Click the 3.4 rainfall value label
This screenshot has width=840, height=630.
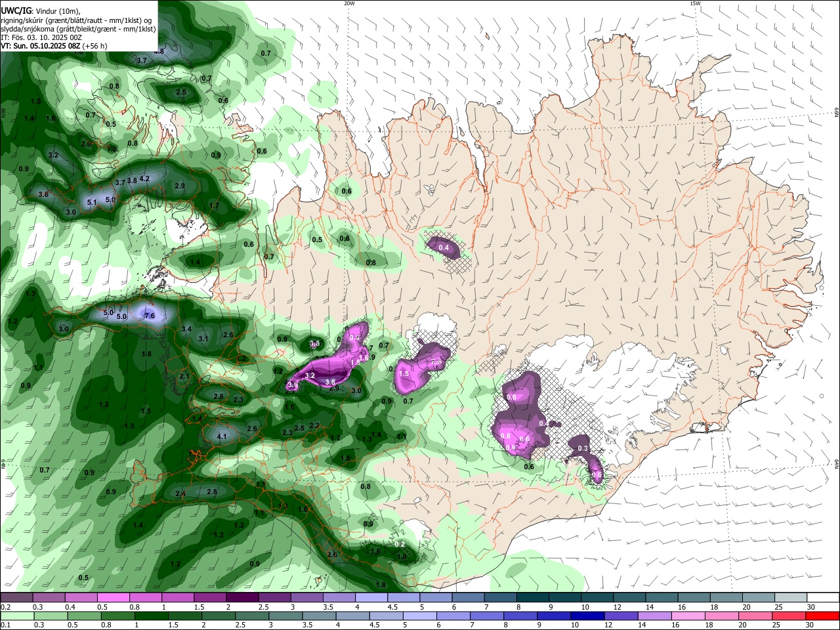tap(186, 329)
